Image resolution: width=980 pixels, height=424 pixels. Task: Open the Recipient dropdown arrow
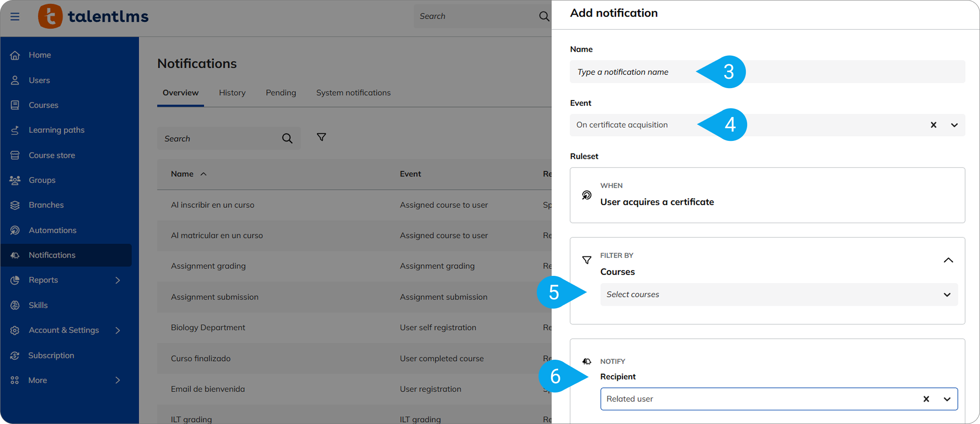[947, 399]
